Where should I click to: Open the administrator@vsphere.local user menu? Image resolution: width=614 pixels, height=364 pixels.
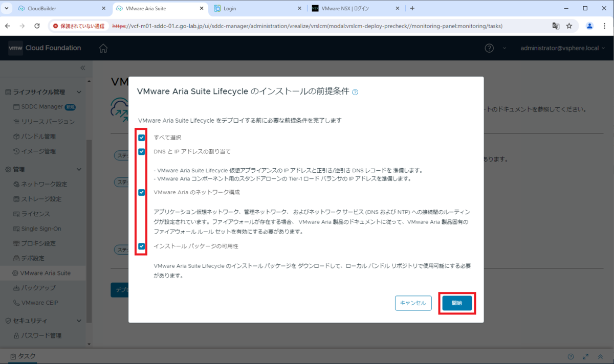[x=563, y=48]
